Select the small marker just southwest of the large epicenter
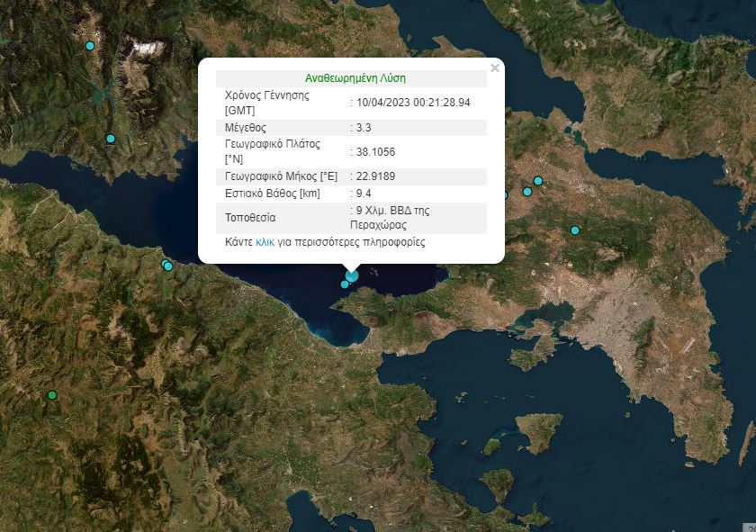 point(345,284)
